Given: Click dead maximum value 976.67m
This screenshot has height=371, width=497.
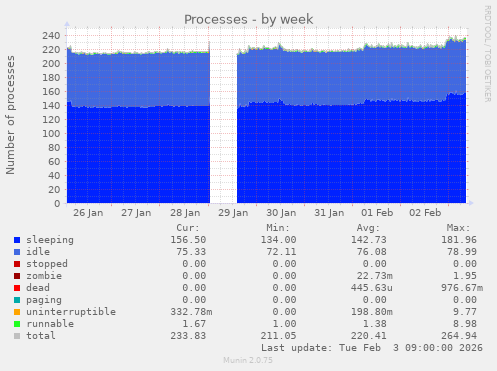Looking at the screenshot, I should 462,288.
